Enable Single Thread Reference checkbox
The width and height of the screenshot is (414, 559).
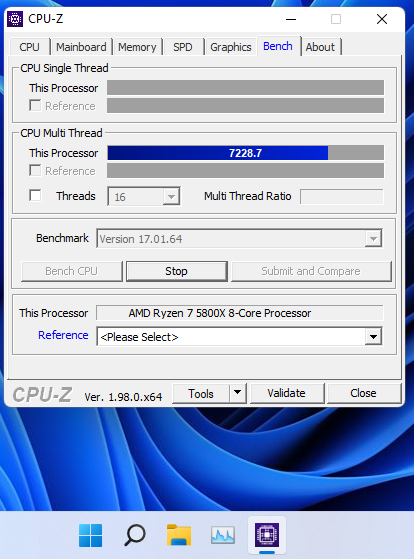(x=35, y=106)
